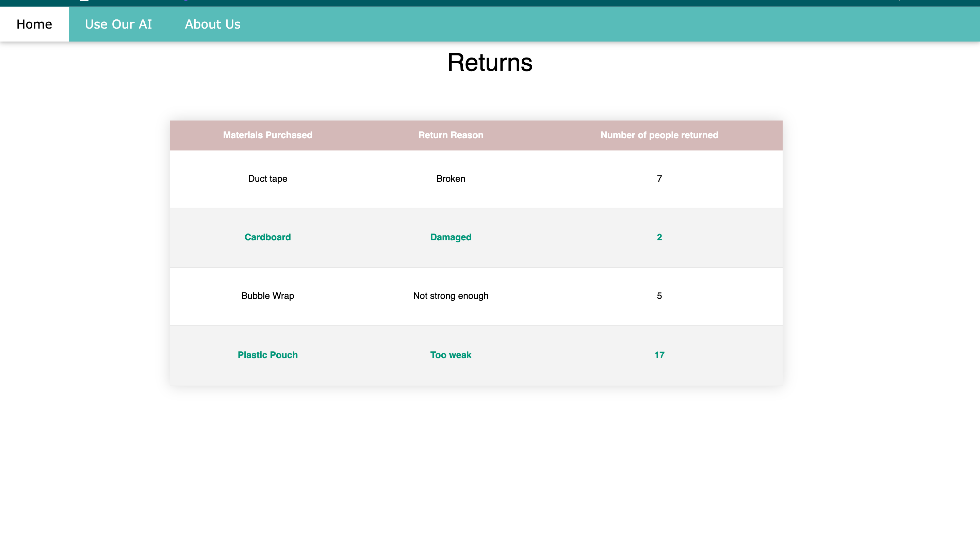Select the green number 17 cell
This screenshot has height=544, width=980.
coord(659,355)
